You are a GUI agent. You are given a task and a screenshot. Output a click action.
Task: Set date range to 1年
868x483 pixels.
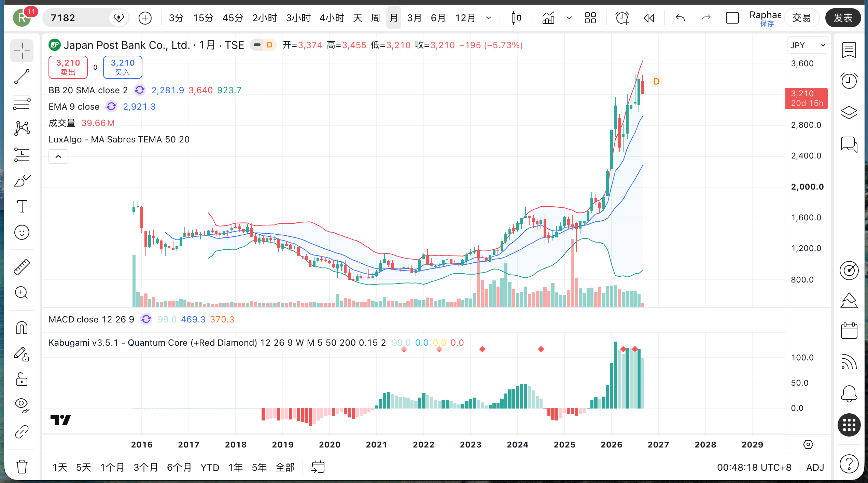[236, 467]
